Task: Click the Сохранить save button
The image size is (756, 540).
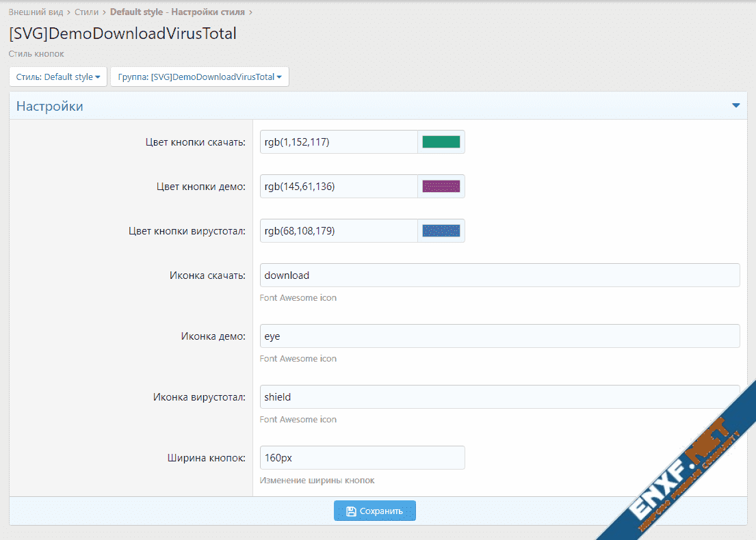Action: tap(374, 511)
